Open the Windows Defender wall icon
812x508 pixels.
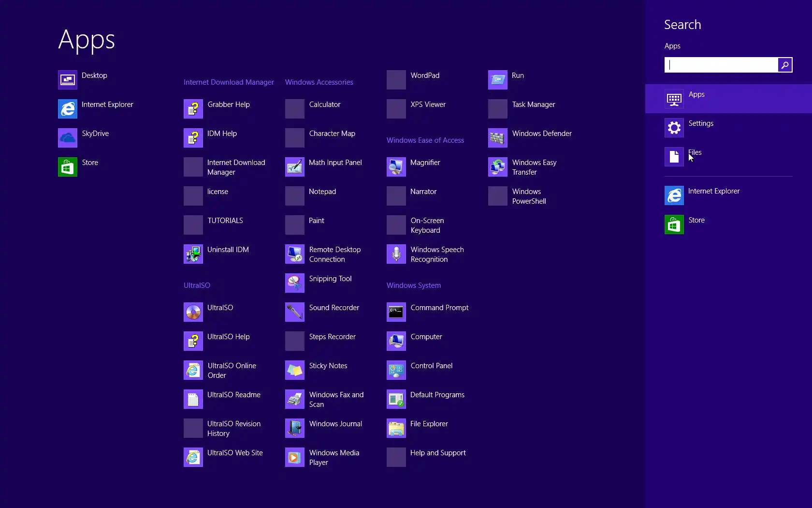[498, 138]
